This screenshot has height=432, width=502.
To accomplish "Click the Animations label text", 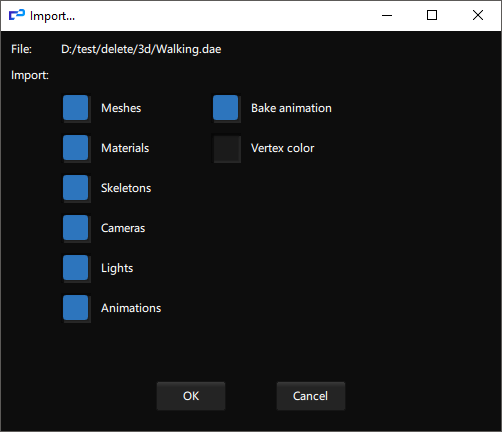I will (131, 308).
